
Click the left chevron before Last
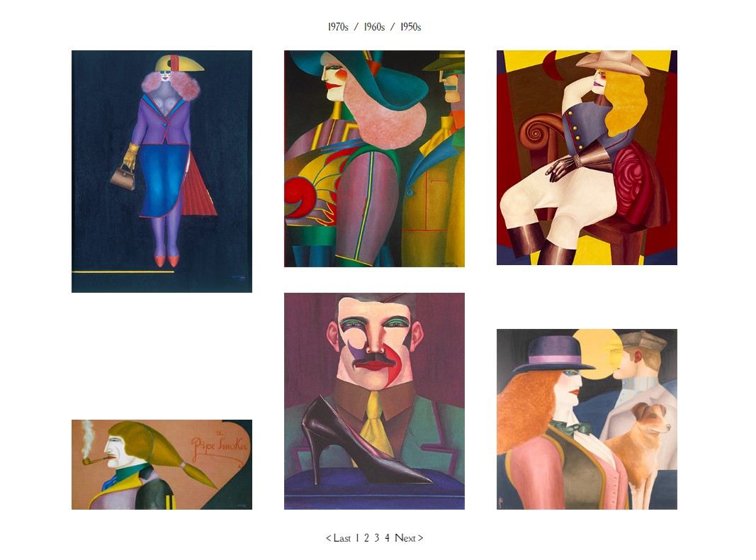328,538
